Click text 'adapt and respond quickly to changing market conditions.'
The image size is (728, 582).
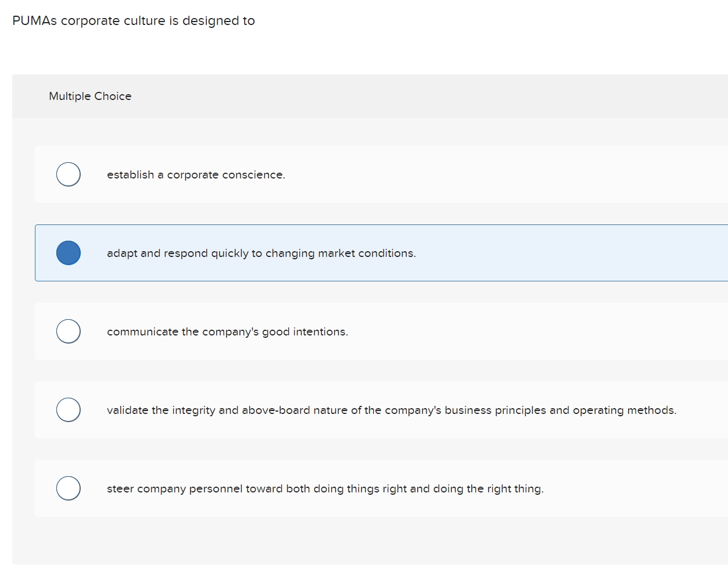click(261, 253)
